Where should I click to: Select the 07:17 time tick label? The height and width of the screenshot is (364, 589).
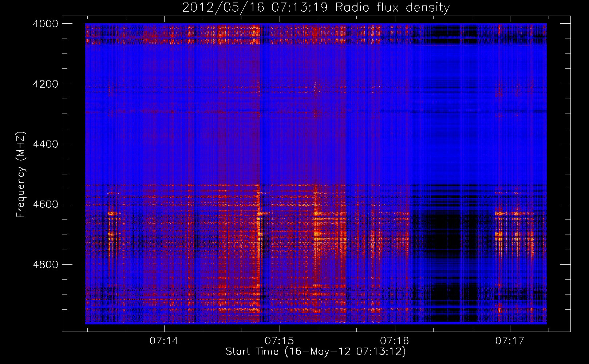[x=510, y=341]
